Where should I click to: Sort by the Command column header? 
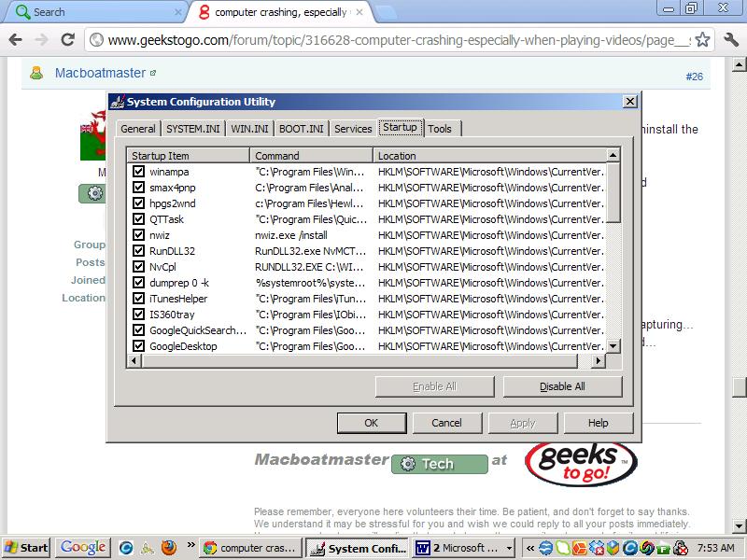311,155
